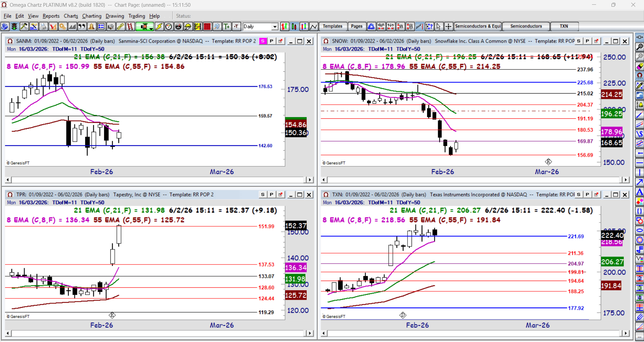Switch to HLC bar chart type

304,26
